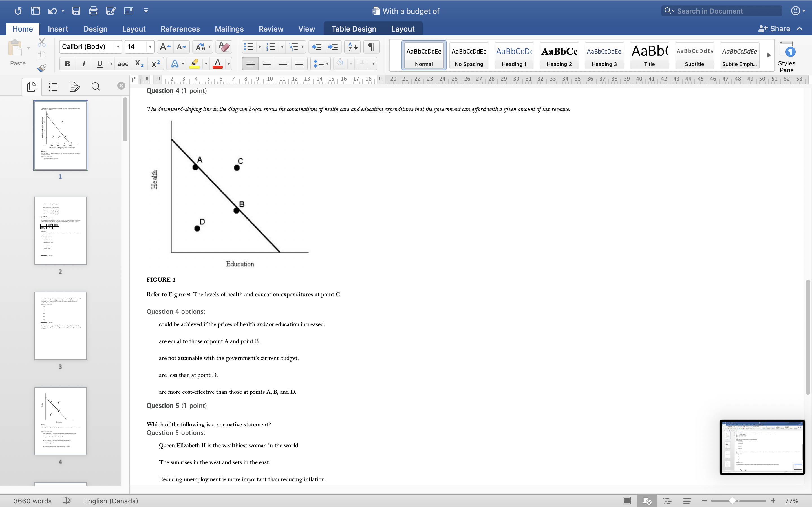Image resolution: width=812 pixels, height=507 pixels.
Task: Click the Increase Indent icon
Action: [333, 46]
